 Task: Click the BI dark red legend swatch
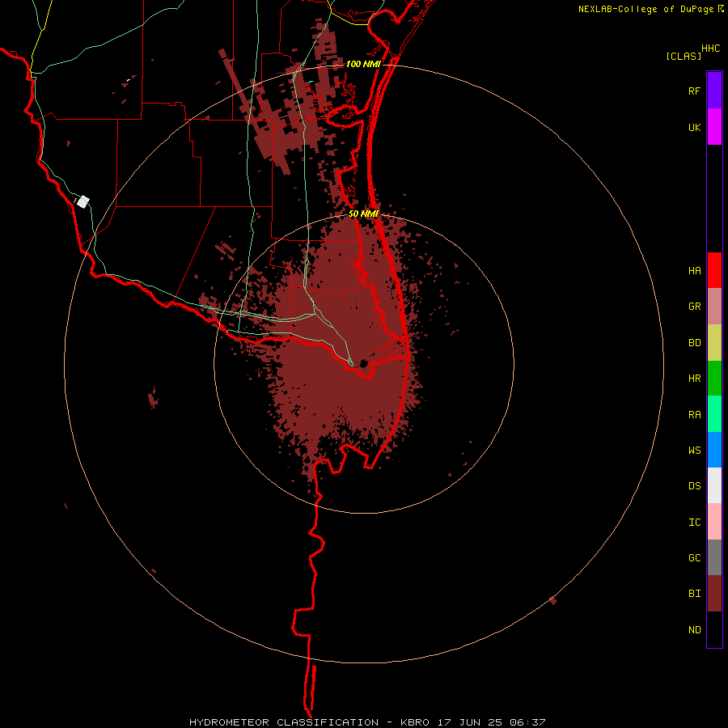tap(714, 594)
